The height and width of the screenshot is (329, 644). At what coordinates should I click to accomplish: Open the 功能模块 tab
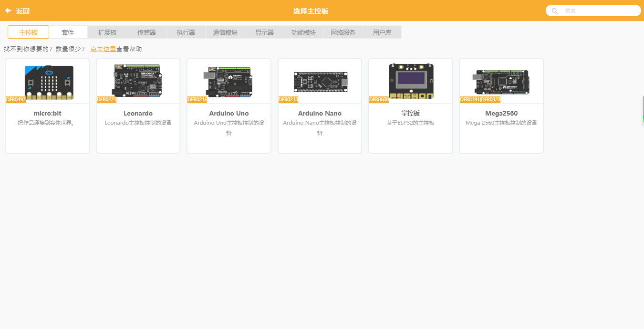coord(304,32)
